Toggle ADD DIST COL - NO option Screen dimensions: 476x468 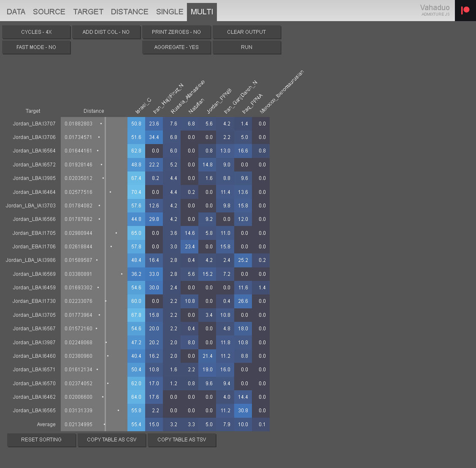[106, 32]
